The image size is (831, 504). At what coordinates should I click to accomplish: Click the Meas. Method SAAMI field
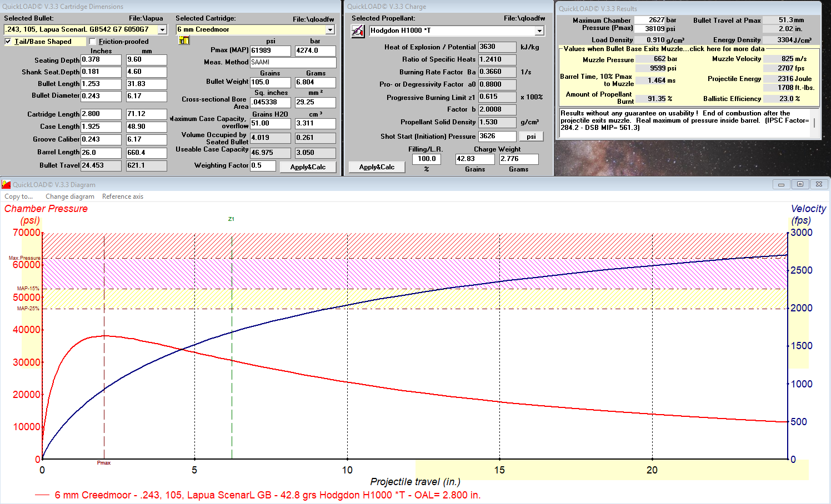(293, 63)
